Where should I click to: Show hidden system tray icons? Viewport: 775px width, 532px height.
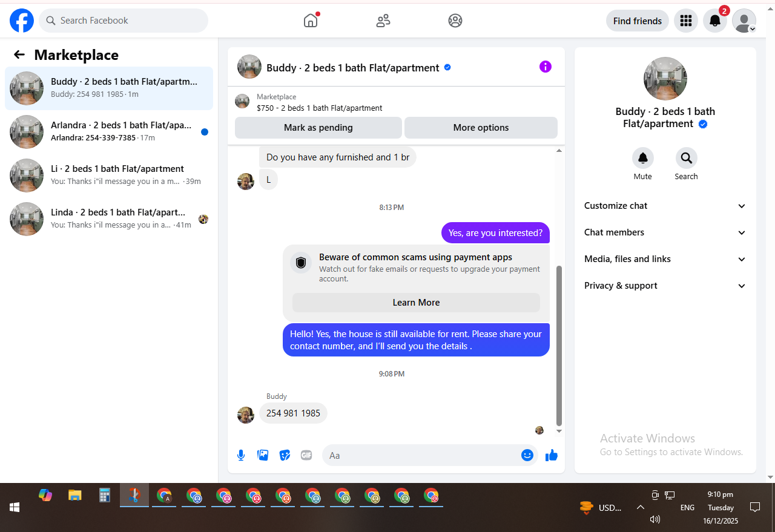pos(640,507)
